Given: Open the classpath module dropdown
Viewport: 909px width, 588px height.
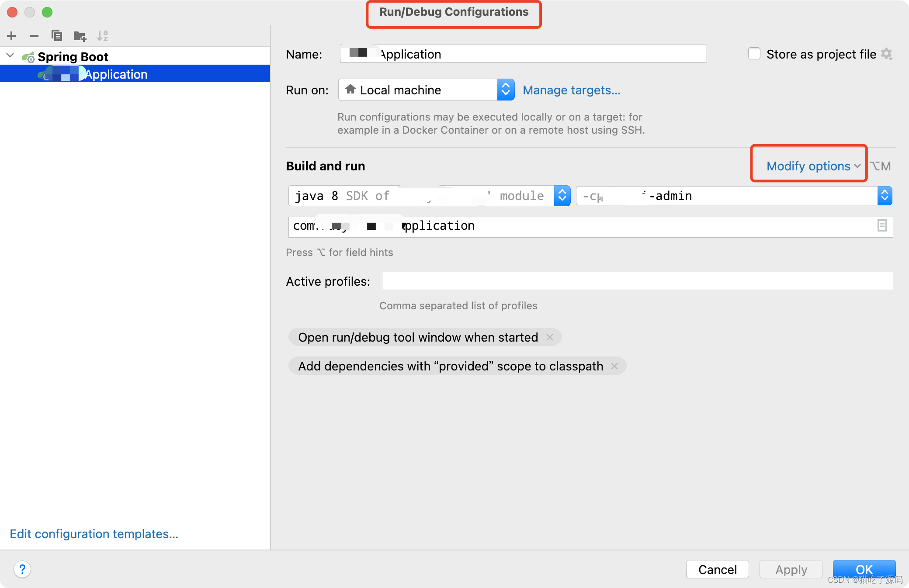Looking at the screenshot, I should (x=885, y=196).
